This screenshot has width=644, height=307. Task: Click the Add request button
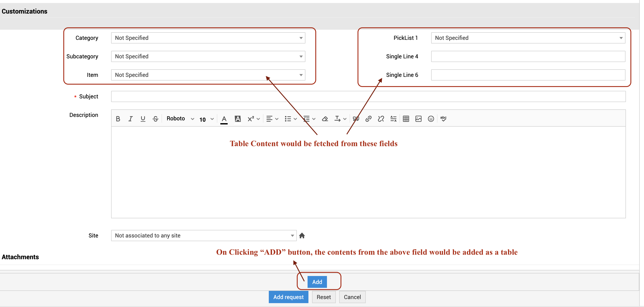pos(288,297)
